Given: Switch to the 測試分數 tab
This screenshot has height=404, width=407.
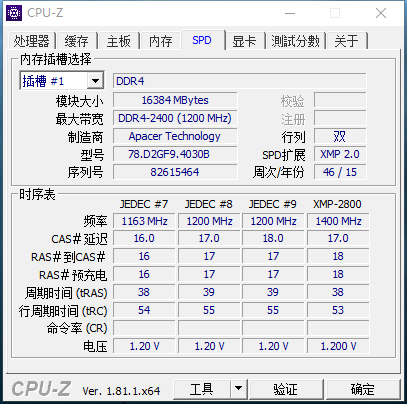Looking at the screenshot, I should pos(295,41).
